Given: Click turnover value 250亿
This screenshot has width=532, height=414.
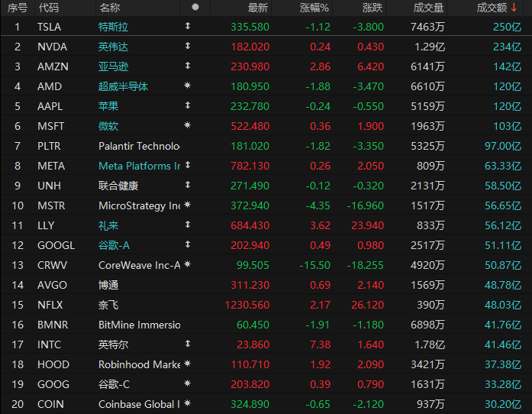Looking at the screenshot, I should (507, 27).
